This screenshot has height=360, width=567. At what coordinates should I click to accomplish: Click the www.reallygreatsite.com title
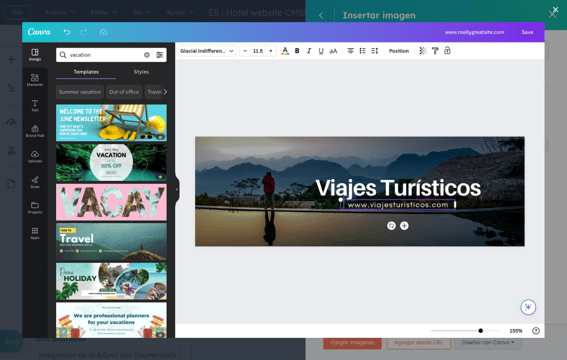[474, 32]
